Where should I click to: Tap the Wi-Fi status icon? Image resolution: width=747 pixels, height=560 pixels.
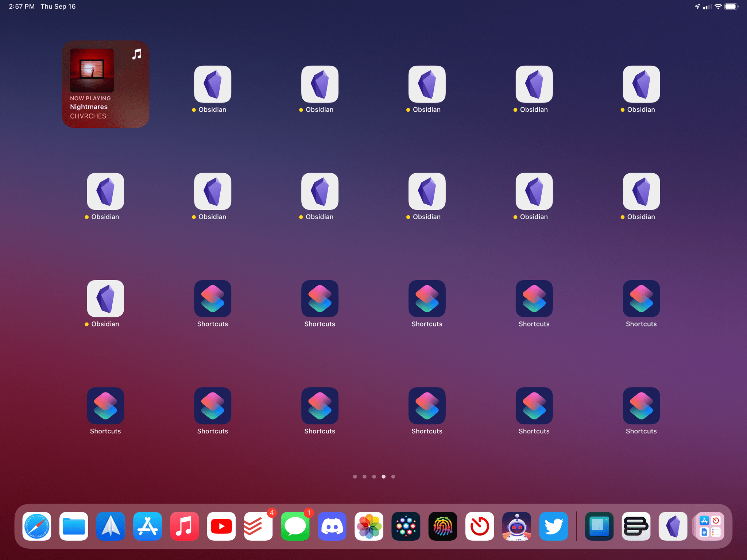[x=718, y=7]
